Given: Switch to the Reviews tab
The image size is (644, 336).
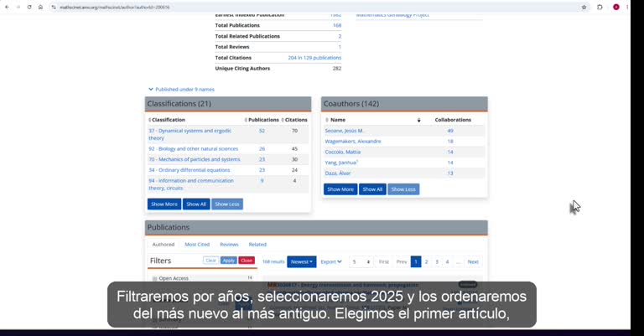Looking at the screenshot, I should pos(229,244).
